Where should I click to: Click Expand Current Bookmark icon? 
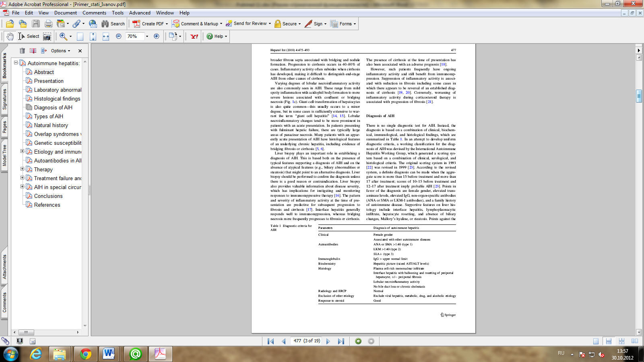pos(44,51)
